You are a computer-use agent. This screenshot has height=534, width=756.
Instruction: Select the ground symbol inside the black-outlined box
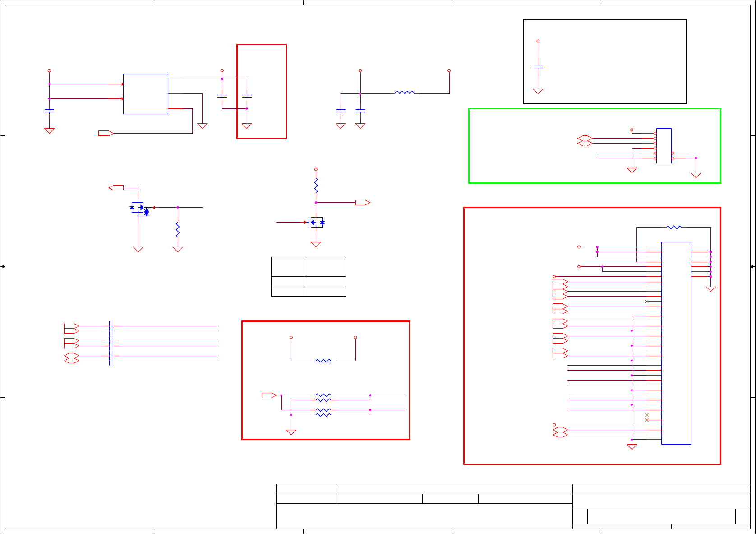(x=538, y=91)
